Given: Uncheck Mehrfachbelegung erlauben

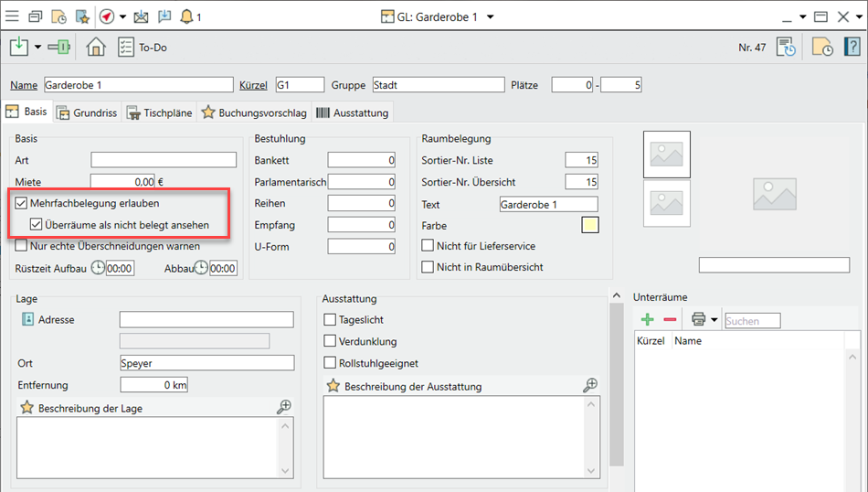Looking at the screenshot, I should click(22, 203).
